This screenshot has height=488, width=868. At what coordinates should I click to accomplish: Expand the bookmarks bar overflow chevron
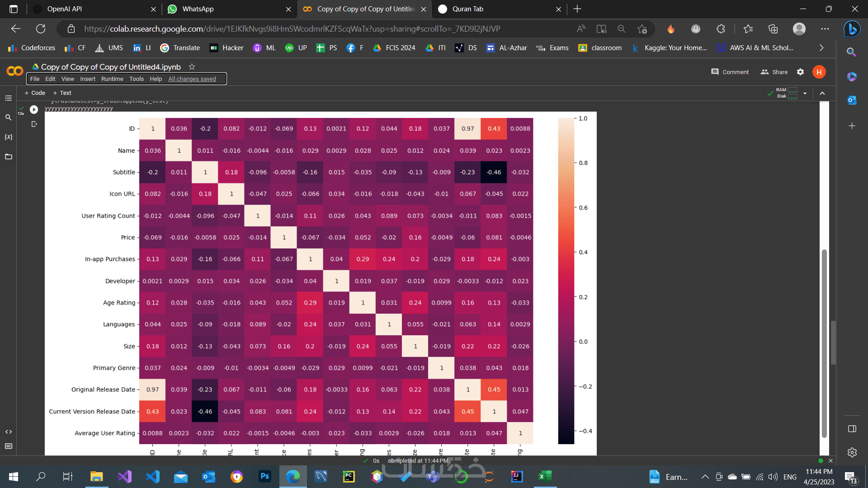pos(821,48)
